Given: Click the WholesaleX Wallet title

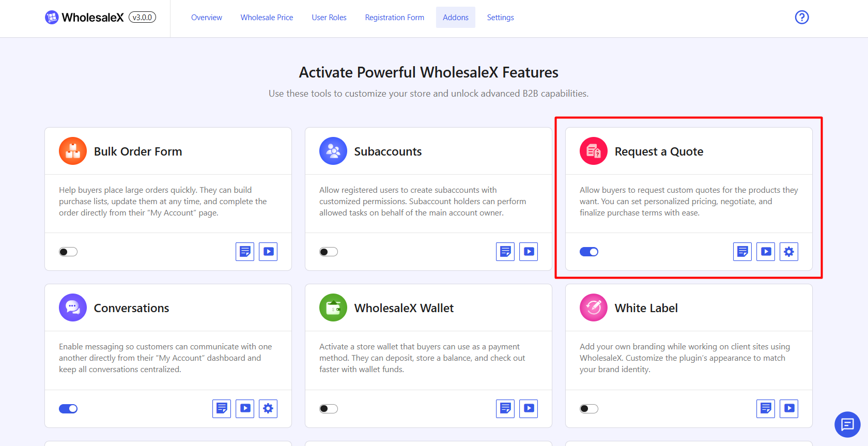Looking at the screenshot, I should [x=404, y=308].
